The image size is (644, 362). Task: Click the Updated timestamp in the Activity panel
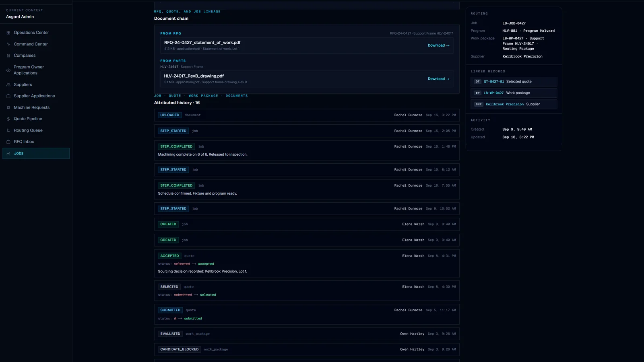[x=518, y=137]
